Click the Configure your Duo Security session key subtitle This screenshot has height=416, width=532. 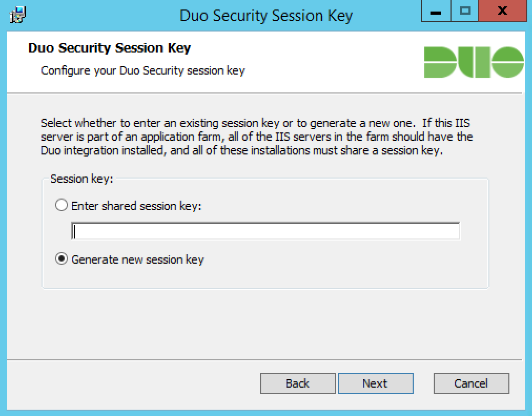click(x=142, y=70)
